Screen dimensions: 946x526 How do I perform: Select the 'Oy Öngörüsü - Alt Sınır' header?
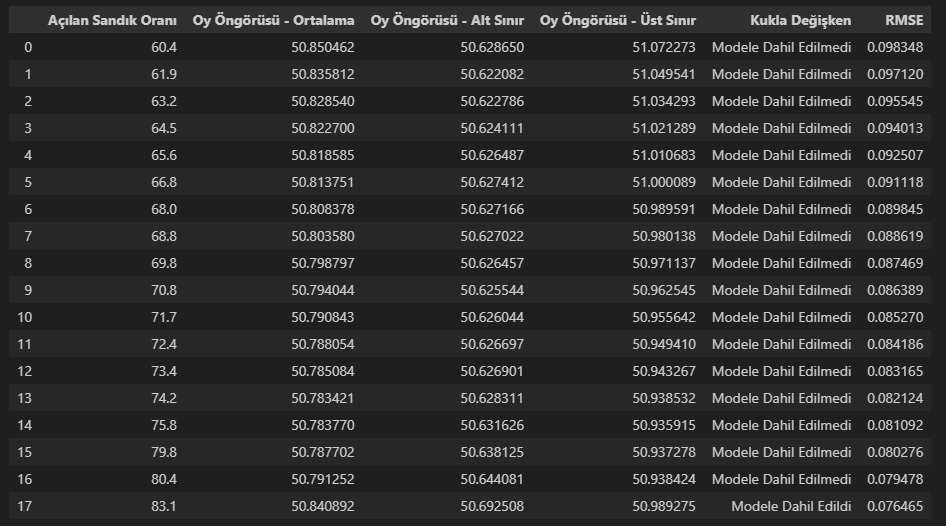pyautogui.click(x=447, y=20)
